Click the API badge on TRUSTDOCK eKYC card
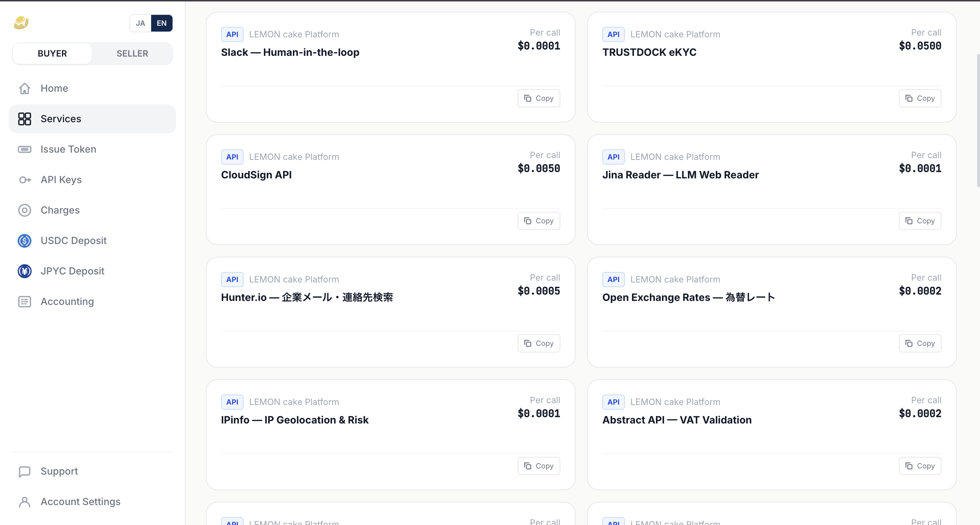This screenshot has height=525, width=980. [x=613, y=34]
